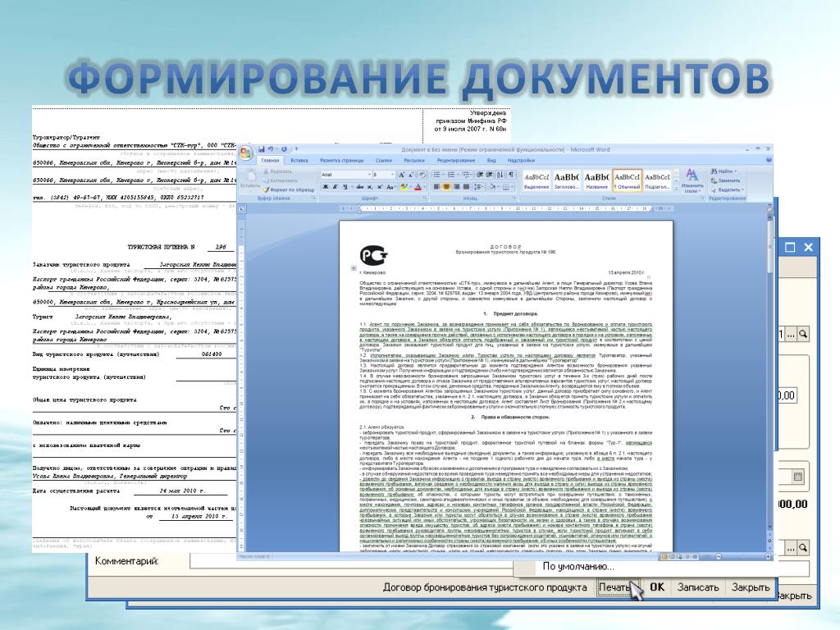Screen dimensions: 840x630
Task: Choose По умолчанию... menu entry
Action: tap(578, 566)
